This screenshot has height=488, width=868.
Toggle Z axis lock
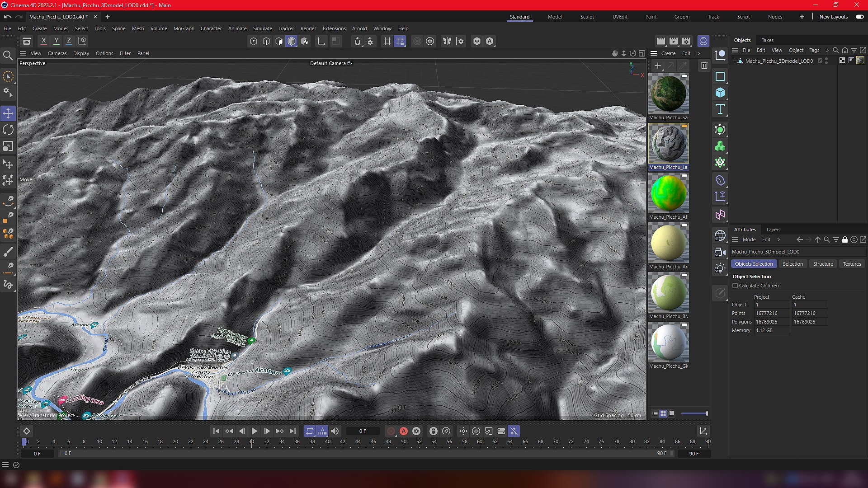(69, 41)
